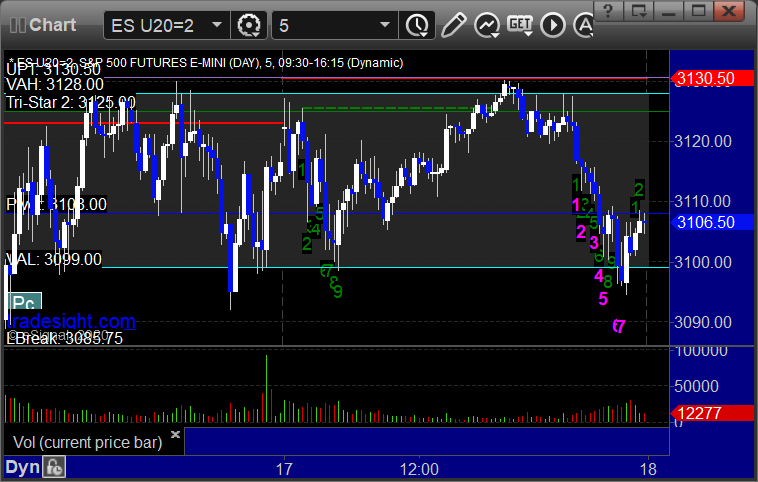The width and height of the screenshot is (758, 482).
Task: Click the 3130.50 red price marker
Action: [x=712, y=78]
